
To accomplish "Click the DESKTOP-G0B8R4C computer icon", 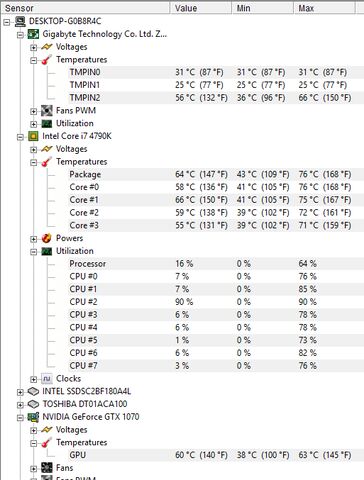I will pyautogui.click(x=20, y=22).
